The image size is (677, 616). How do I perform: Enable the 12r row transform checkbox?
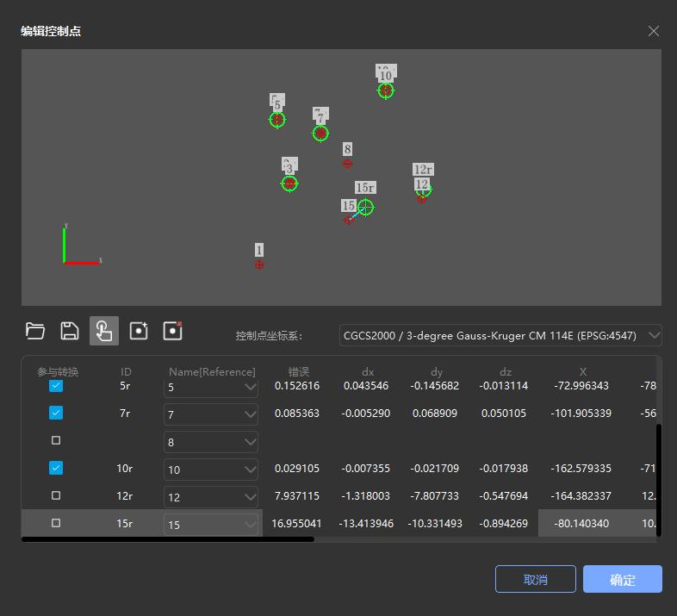(x=56, y=495)
